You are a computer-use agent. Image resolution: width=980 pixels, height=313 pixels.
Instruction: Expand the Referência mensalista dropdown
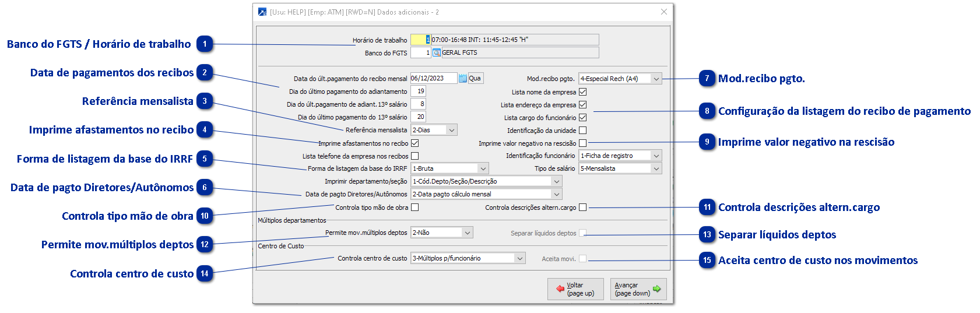pos(452,131)
